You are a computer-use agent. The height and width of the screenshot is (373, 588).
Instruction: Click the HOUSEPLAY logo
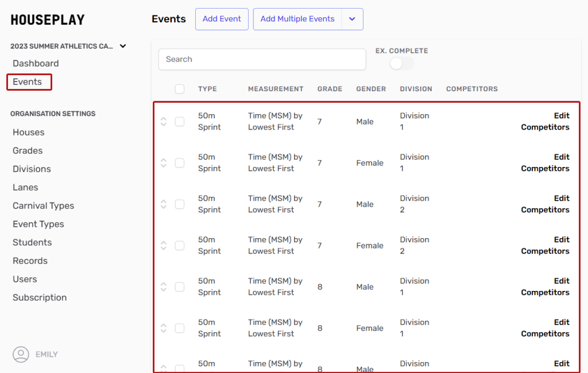pos(48,20)
